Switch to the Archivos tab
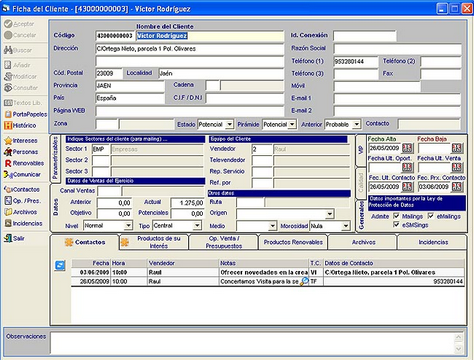This screenshot has width=474, height=360. pos(363,242)
